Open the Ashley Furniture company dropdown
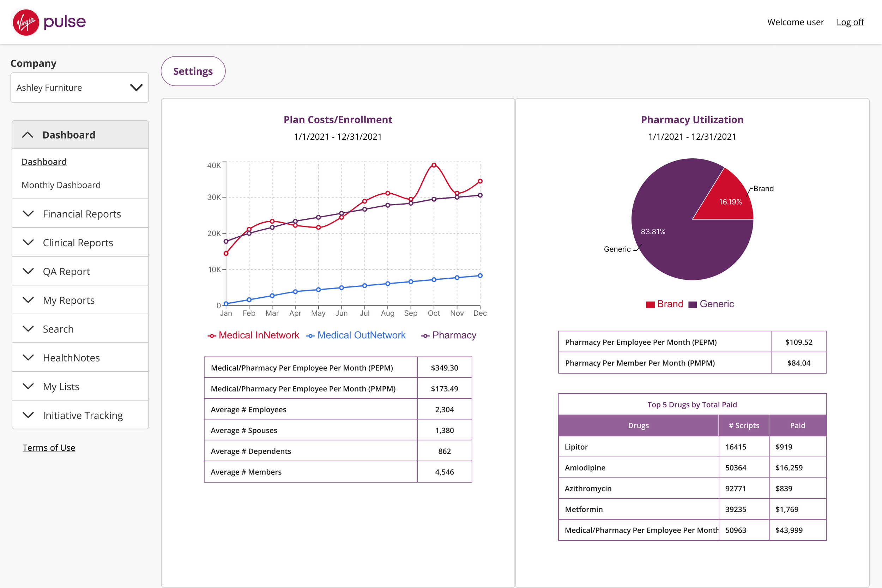The height and width of the screenshot is (588, 882). 79,87
